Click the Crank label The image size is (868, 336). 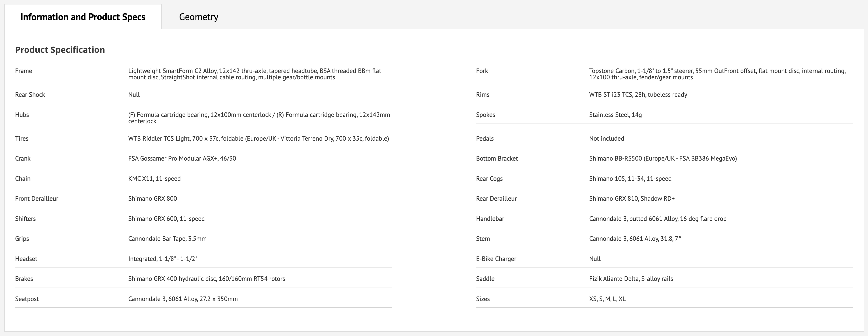(23, 158)
